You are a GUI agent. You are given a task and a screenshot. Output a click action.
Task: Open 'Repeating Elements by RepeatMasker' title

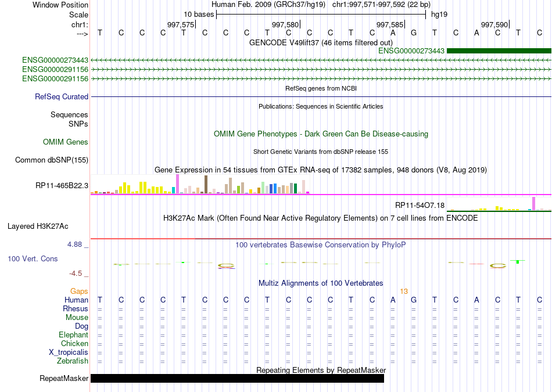pyautogui.click(x=321, y=370)
